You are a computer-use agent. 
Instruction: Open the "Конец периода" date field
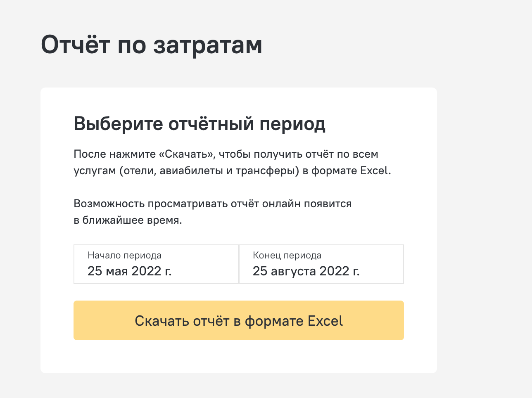pyautogui.click(x=321, y=264)
